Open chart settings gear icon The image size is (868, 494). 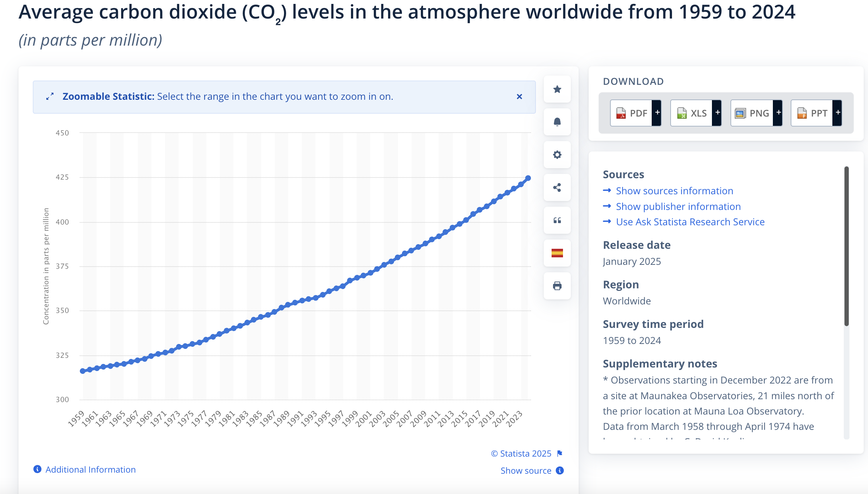557,155
